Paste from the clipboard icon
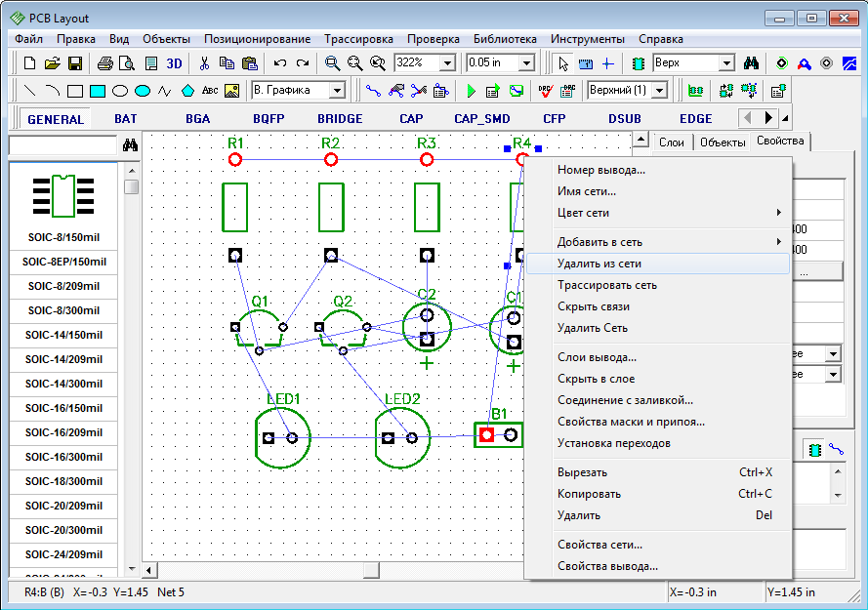868x610 pixels. pos(250,63)
